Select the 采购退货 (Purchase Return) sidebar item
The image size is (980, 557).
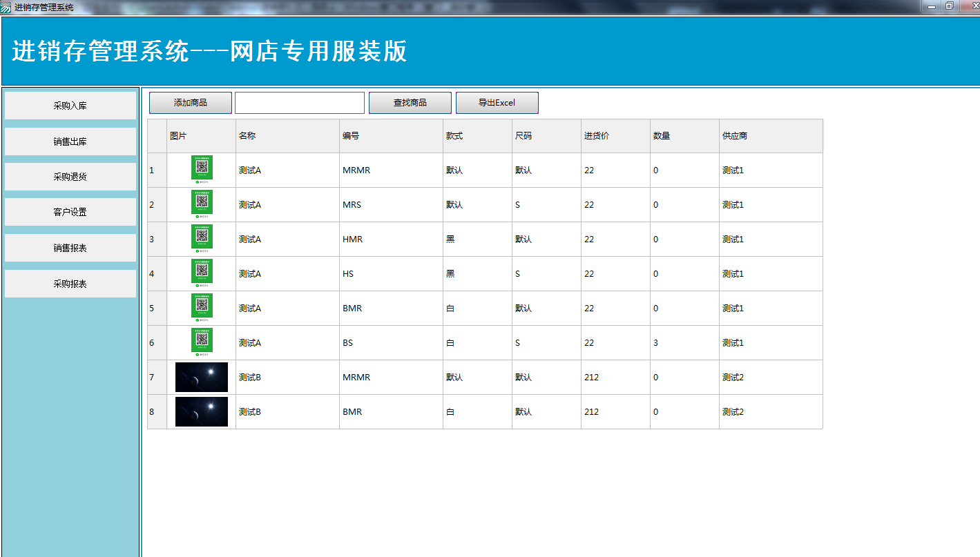(x=70, y=177)
